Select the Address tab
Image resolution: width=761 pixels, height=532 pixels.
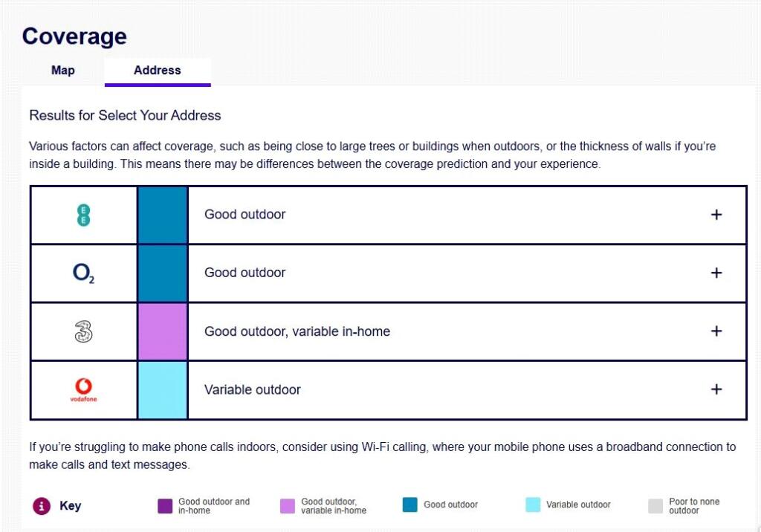[158, 71]
